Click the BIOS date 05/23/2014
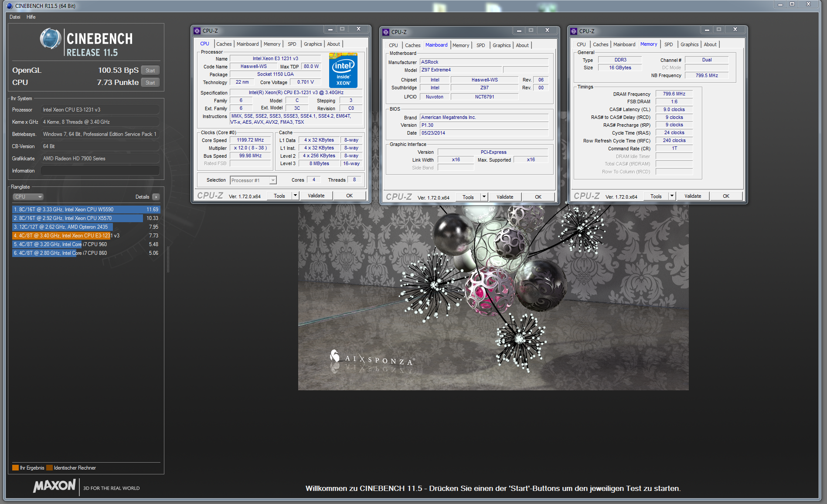The height and width of the screenshot is (504, 827). [x=484, y=133]
